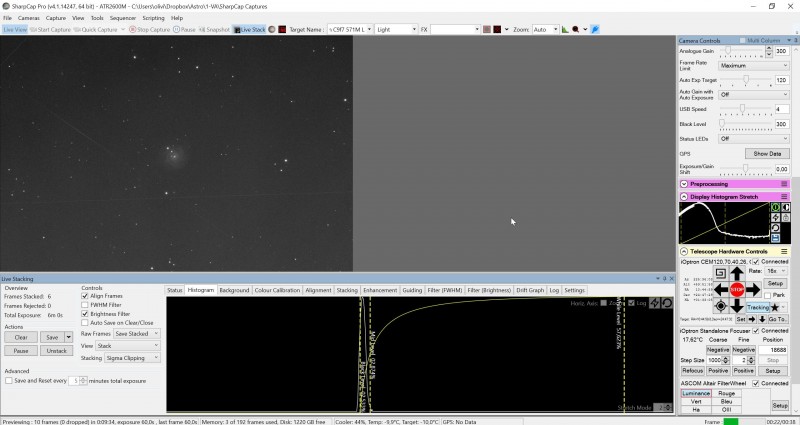Reset the live stacking histogram with the circular arrow
800x425 pixels.
tap(667, 303)
